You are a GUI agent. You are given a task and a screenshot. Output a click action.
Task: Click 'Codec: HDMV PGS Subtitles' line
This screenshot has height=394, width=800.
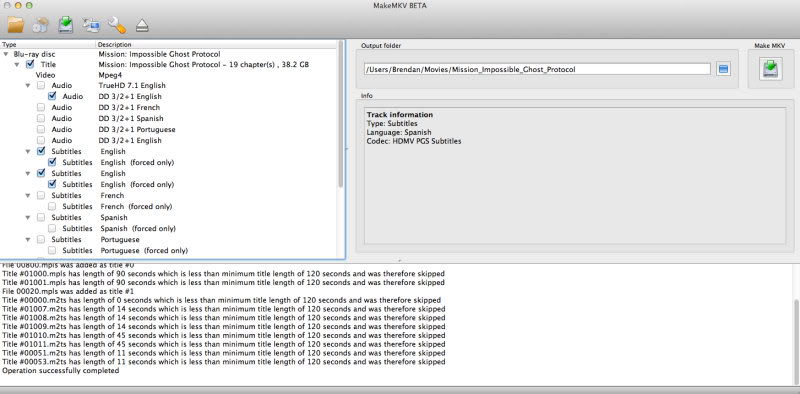414,141
